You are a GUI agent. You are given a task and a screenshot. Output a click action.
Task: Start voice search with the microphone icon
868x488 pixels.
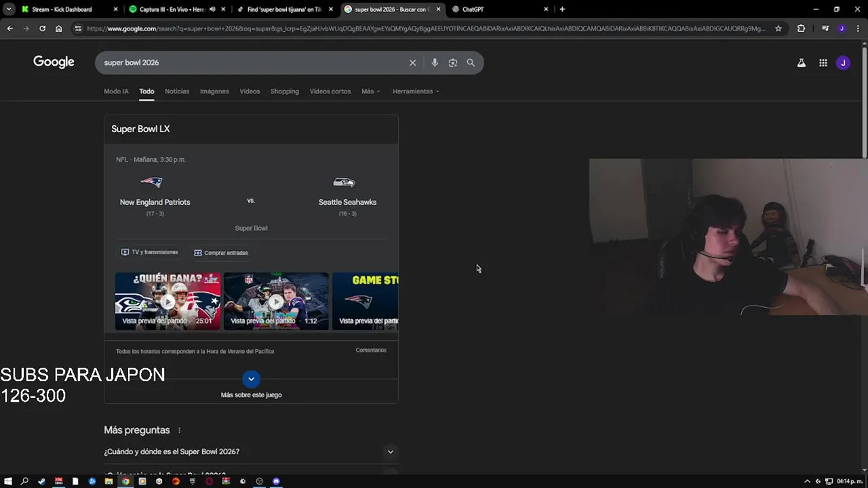[x=435, y=62]
